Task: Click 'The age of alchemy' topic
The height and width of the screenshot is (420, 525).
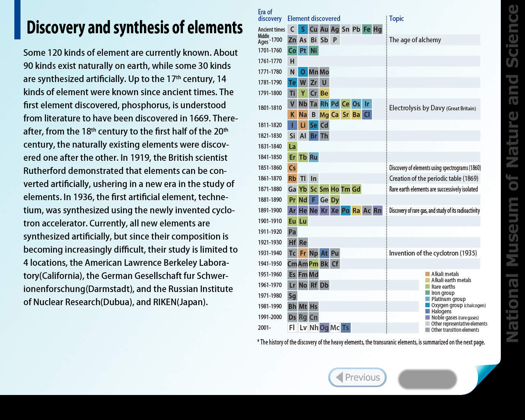Action: [415, 40]
